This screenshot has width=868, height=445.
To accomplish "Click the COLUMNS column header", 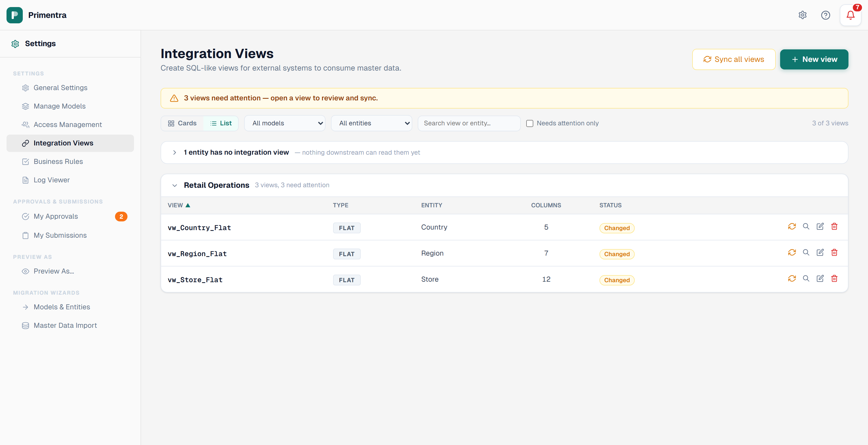I will pyautogui.click(x=546, y=205).
